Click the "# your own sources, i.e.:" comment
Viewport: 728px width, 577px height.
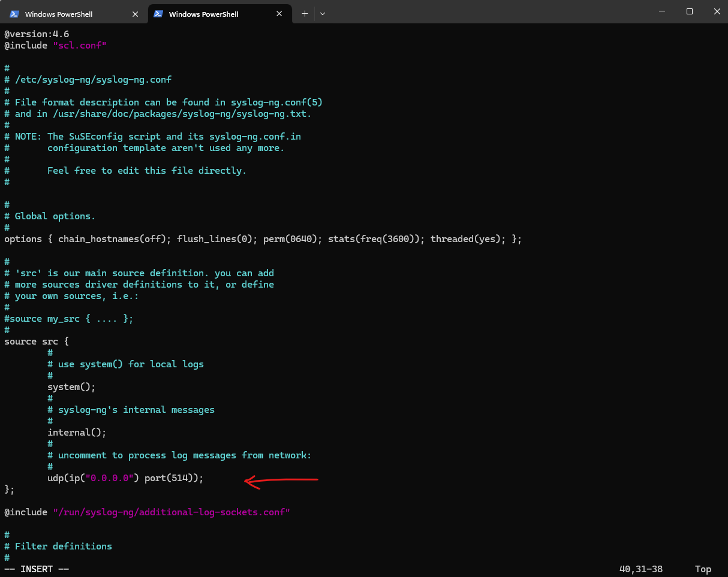pos(71,296)
